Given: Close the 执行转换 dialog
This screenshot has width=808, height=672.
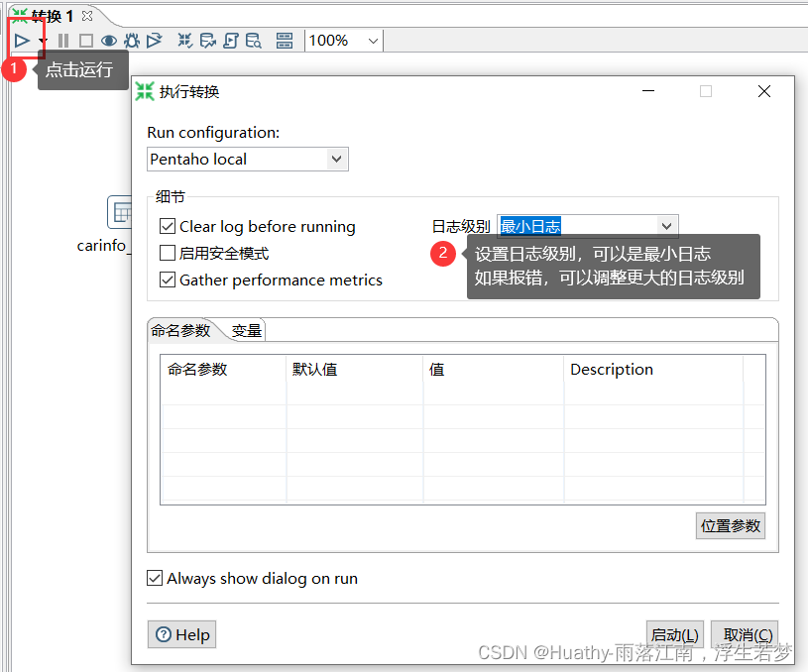Looking at the screenshot, I should click(764, 91).
